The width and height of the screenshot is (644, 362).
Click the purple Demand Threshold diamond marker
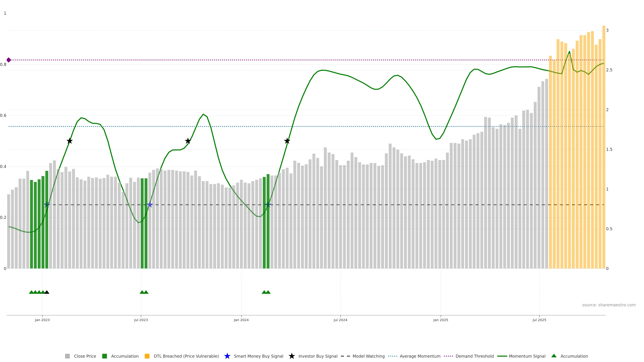point(9,60)
